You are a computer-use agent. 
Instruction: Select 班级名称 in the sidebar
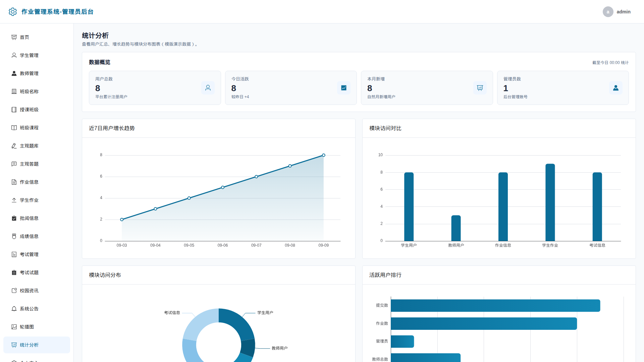[x=37, y=92]
